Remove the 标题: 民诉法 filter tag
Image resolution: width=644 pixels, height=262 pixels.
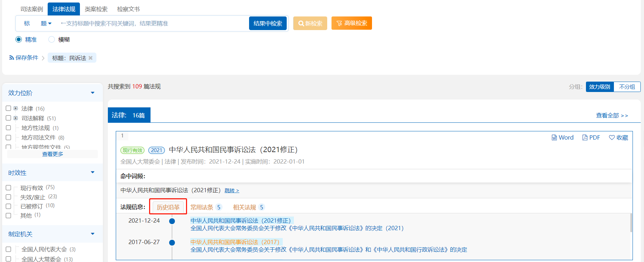click(x=91, y=58)
